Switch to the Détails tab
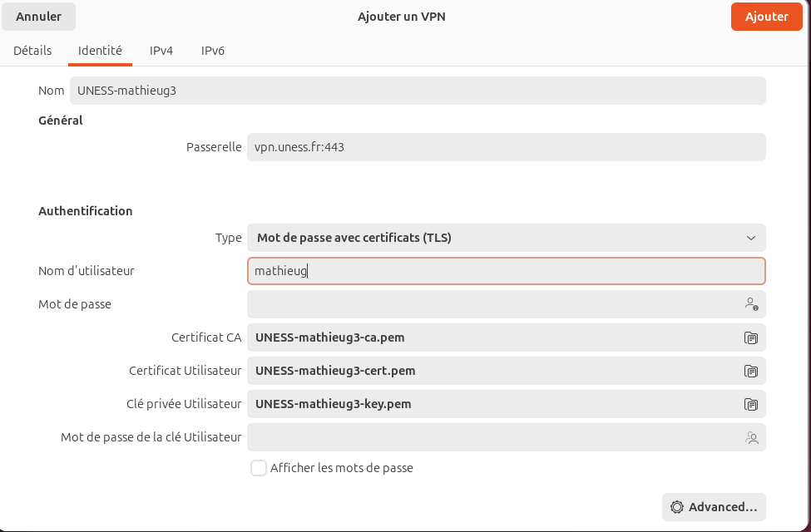811x532 pixels. pyautogui.click(x=32, y=51)
